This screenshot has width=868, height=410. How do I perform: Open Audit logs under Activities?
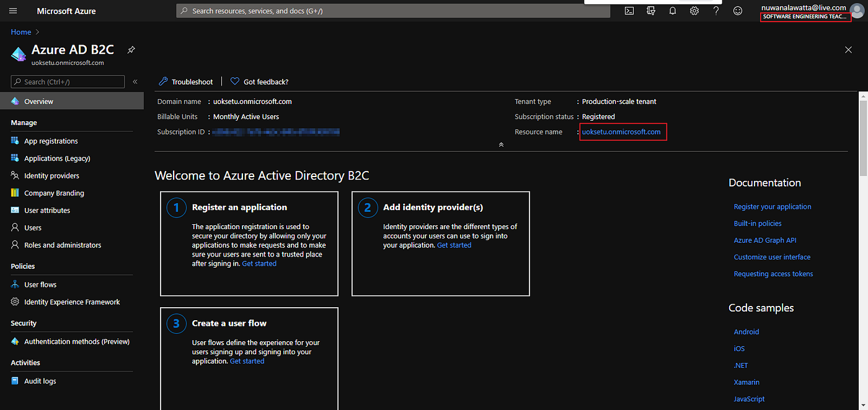point(40,382)
